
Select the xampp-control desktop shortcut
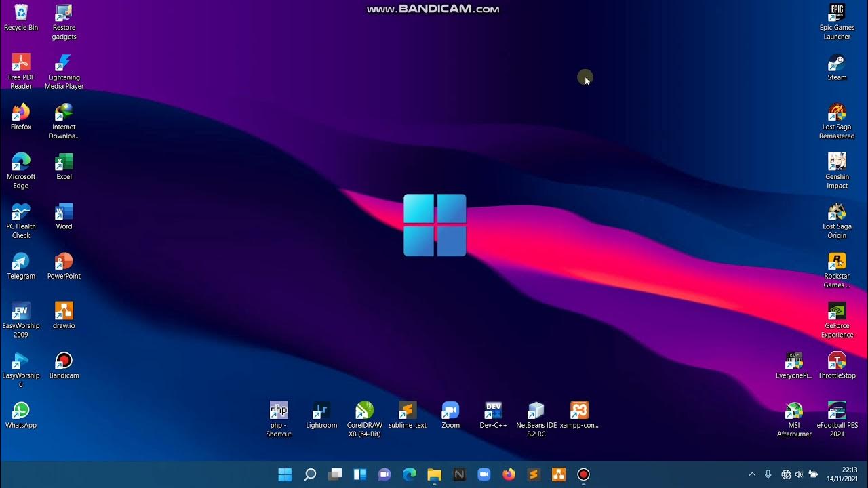coord(579,415)
